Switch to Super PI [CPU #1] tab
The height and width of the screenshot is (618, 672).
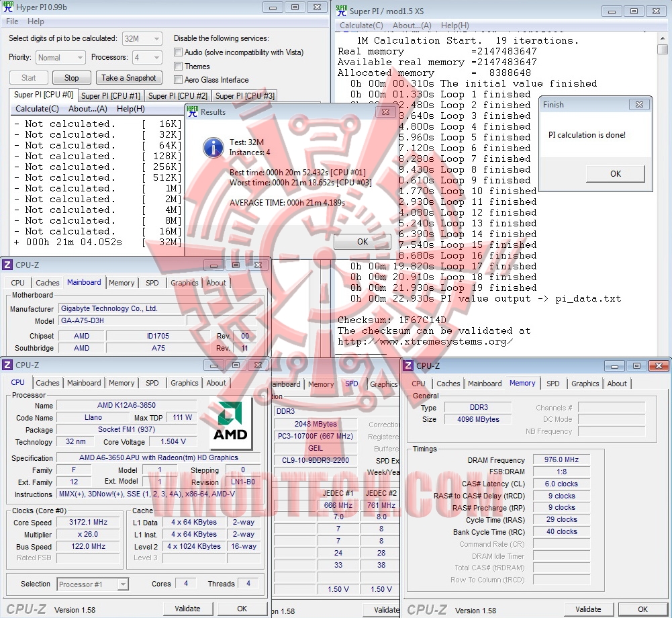111,95
